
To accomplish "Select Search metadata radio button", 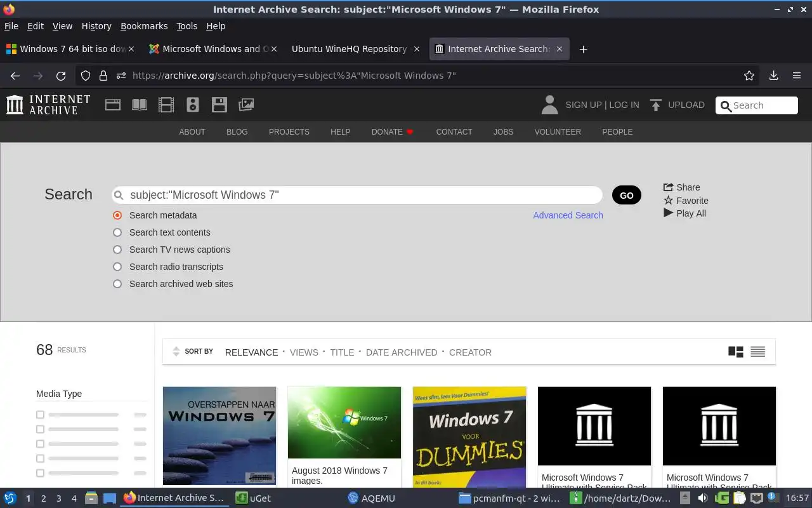I will point(117,215).
